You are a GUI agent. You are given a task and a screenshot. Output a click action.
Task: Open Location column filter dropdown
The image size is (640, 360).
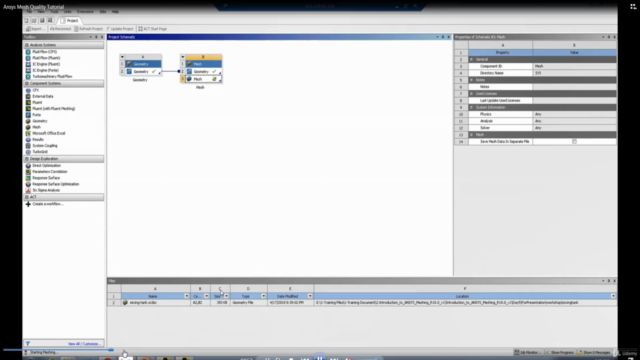613,296
